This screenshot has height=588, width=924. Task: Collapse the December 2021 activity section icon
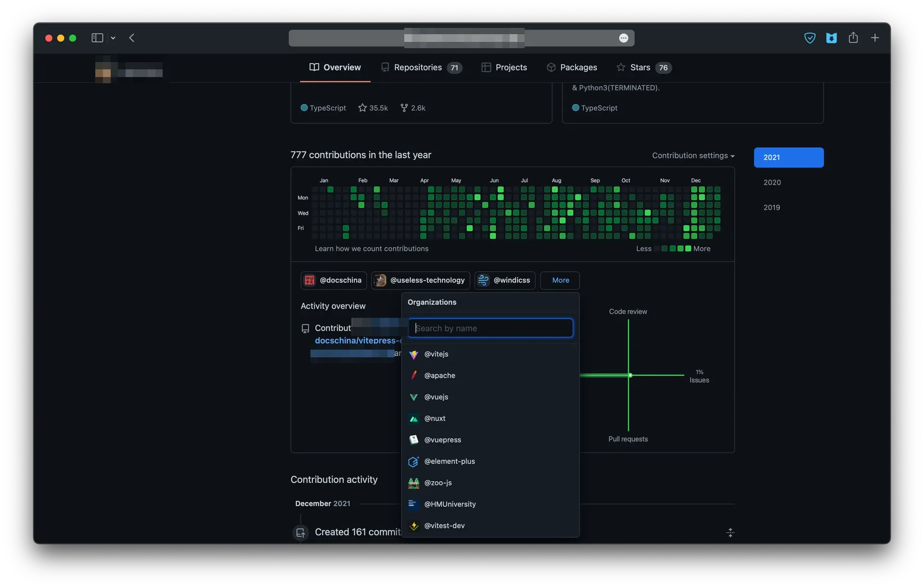[x=730, y=533]
